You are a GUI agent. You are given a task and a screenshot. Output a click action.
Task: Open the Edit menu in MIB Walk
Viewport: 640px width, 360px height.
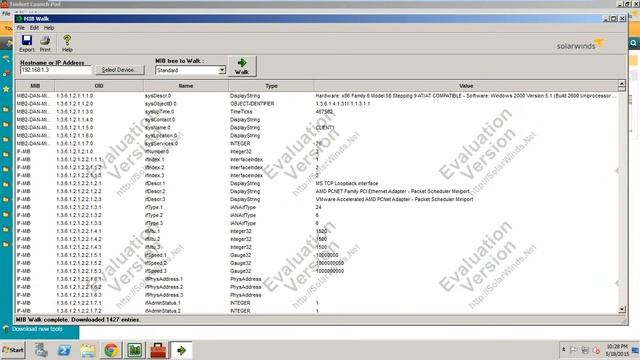[x=34, y=28]
